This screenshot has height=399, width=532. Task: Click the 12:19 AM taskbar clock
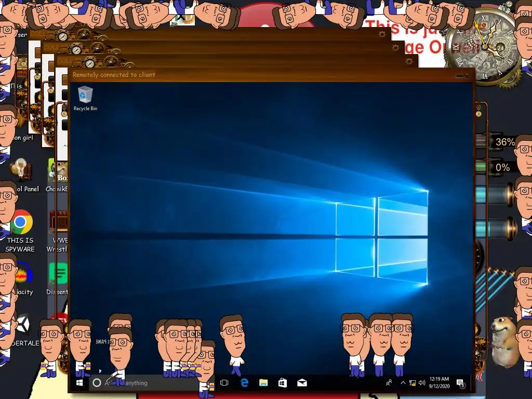[x=440, y=382]
